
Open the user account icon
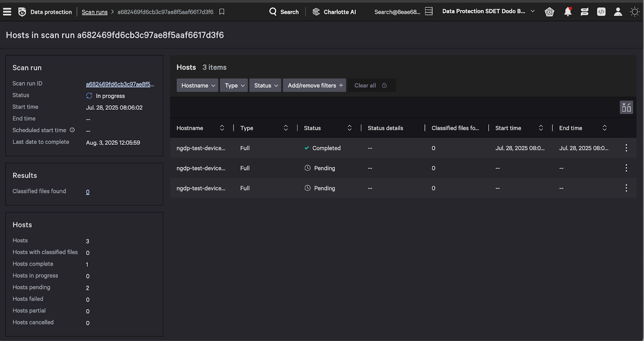point(618,12)
